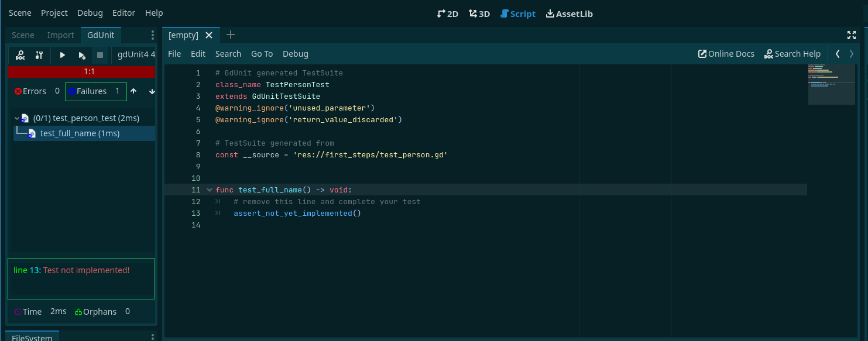Collapse the test_person_test tree node
The image size is (868, 341).
coord(16,118)
